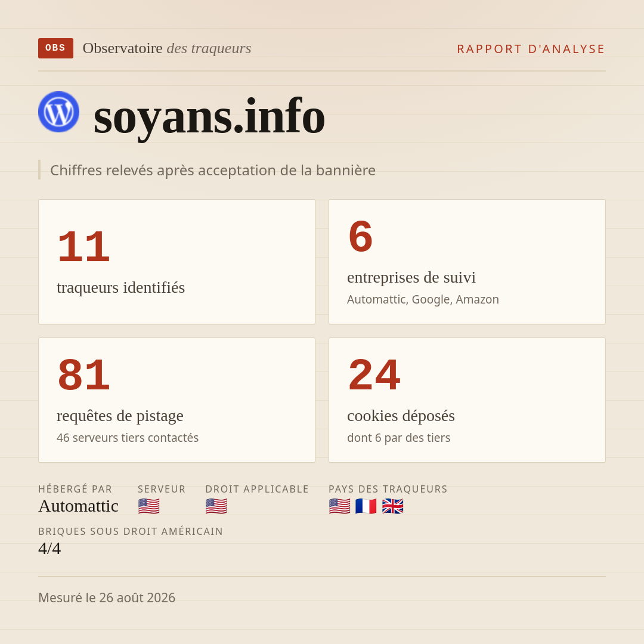Click the UK flag under Pays des traqueurs
Viewport: 644px width, 644px height.
392,506
